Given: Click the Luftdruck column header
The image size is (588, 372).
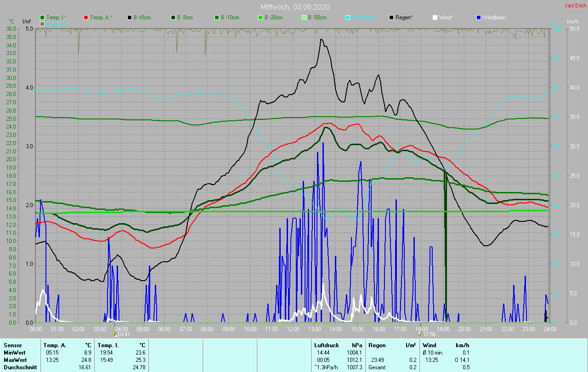Looking at the screenshot, I should (327, 345).
